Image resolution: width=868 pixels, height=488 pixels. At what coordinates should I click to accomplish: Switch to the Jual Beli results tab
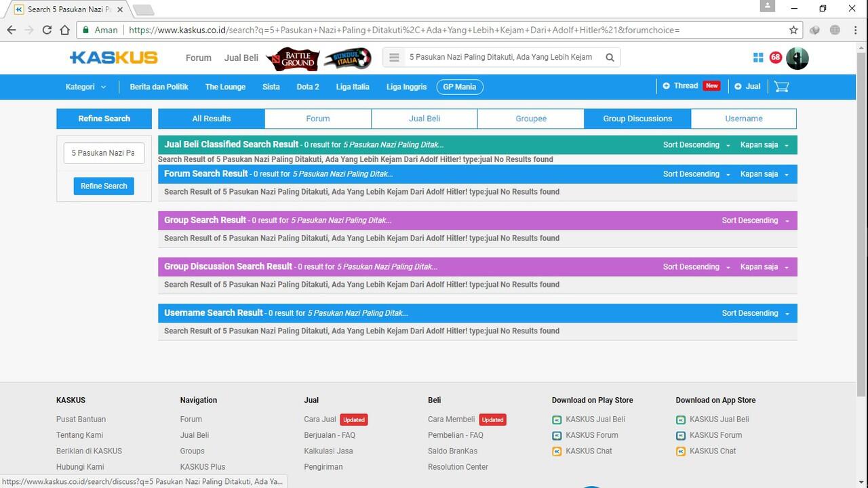(x=425, y=119)
